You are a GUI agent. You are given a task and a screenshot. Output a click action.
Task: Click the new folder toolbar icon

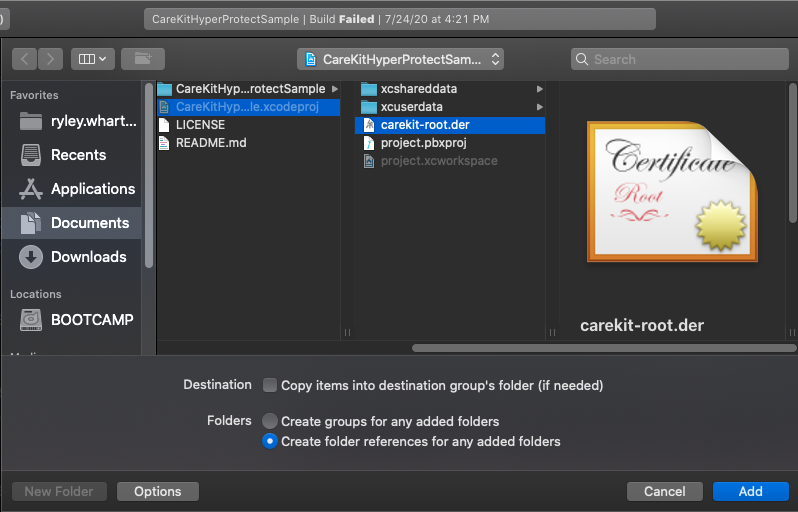(x=143, y=59)
